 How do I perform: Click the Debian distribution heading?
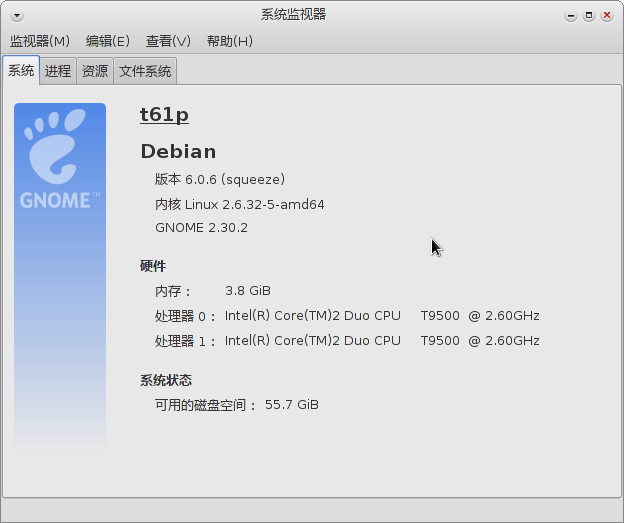click(x=178, y=152)
